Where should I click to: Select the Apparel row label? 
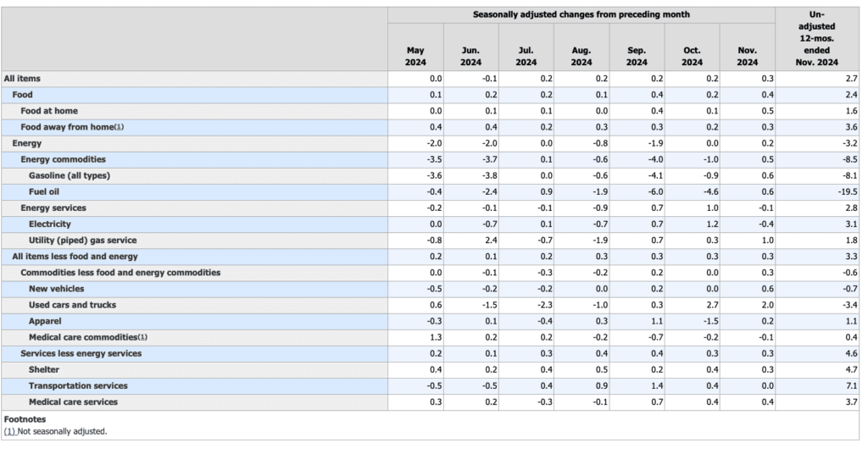coord(44,321)
